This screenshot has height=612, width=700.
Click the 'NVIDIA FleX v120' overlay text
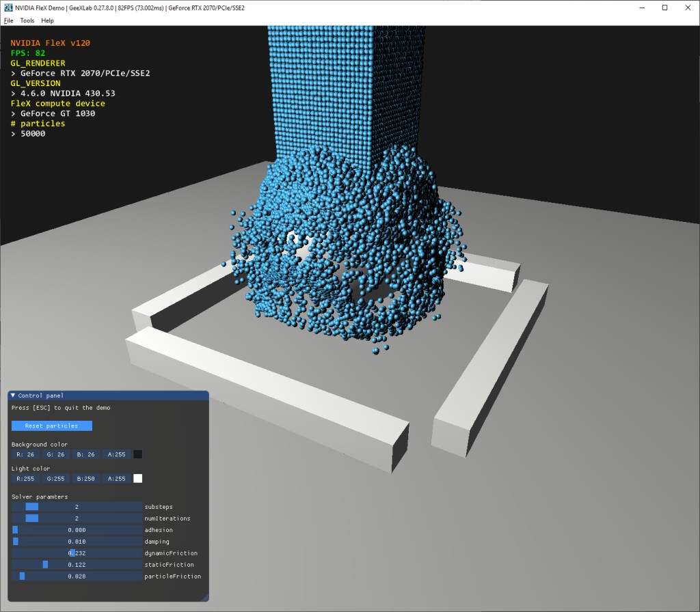pyautogui.click(x=51, y=43)
